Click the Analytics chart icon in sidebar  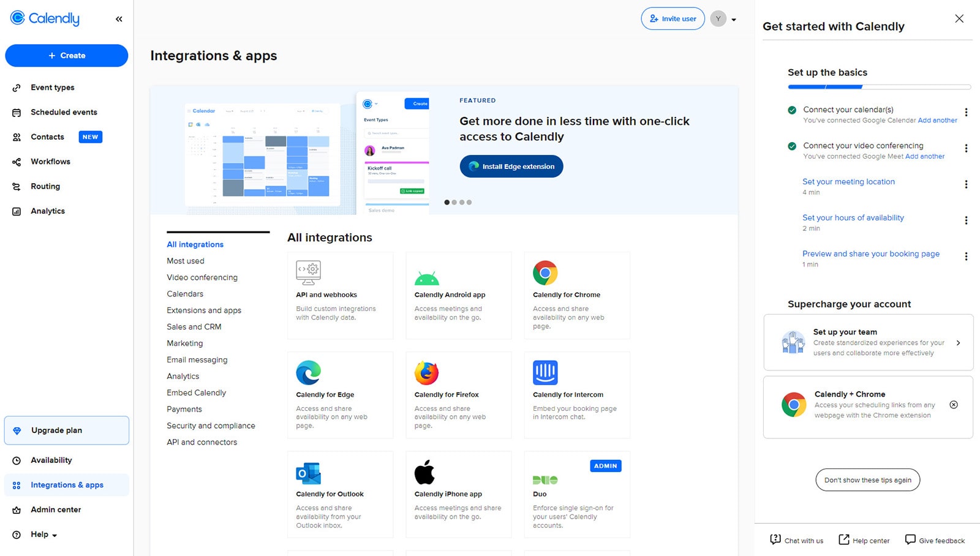point(17,211)
